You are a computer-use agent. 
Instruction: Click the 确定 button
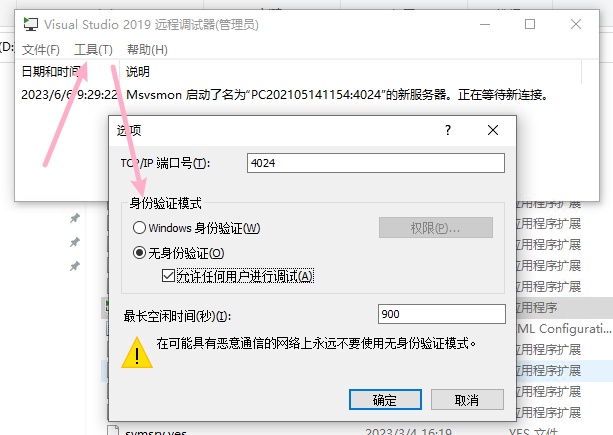(x=385, y=399)
